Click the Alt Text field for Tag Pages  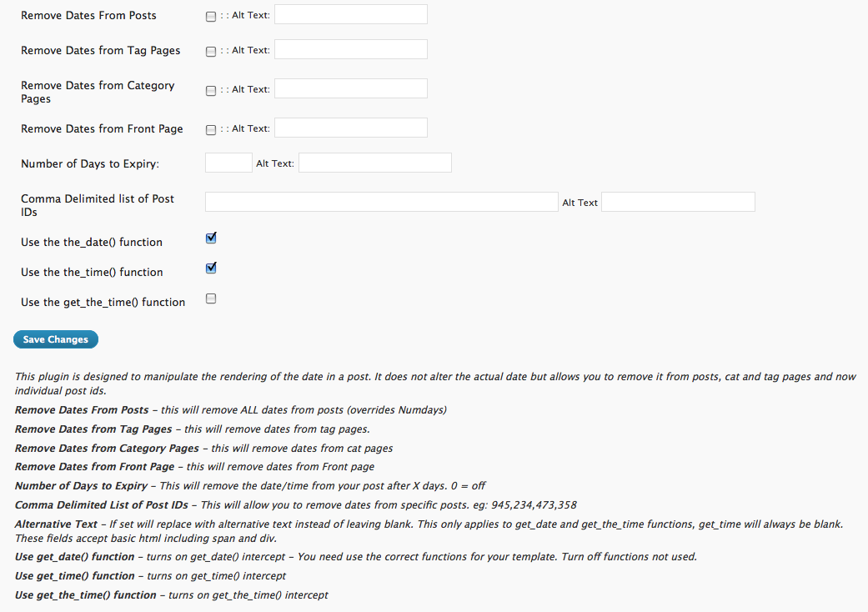[x=350, y=49]
